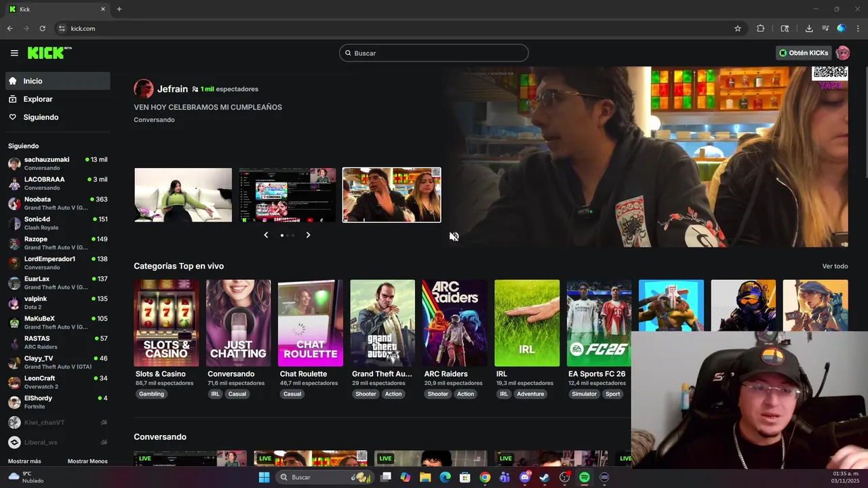Open Discord from taskbar
This screenshot has width=868, height=488.
pyautogui.click(x=525, y=477)
